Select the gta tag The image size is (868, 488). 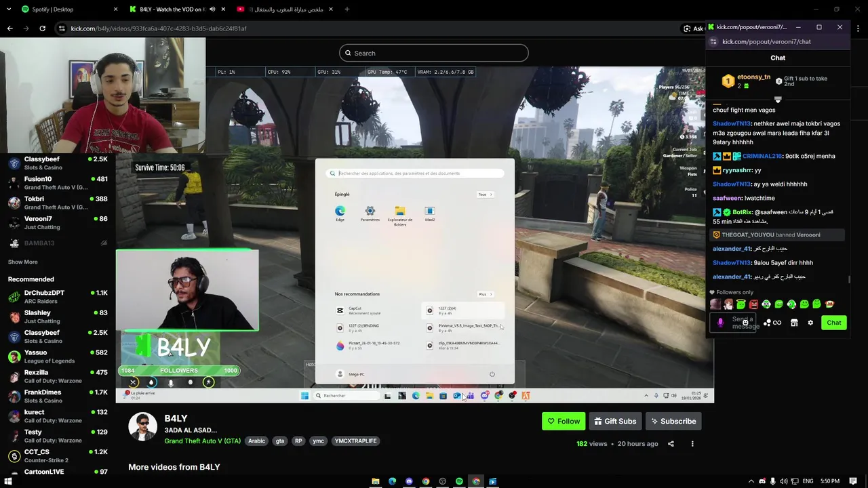pyautogui.click(x=279, y=441)
